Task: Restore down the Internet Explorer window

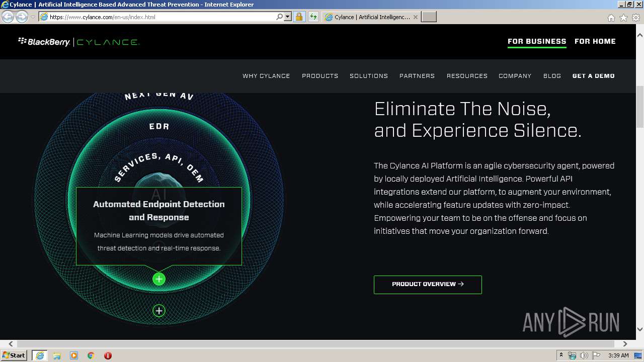Action: [x=629, y=4]
